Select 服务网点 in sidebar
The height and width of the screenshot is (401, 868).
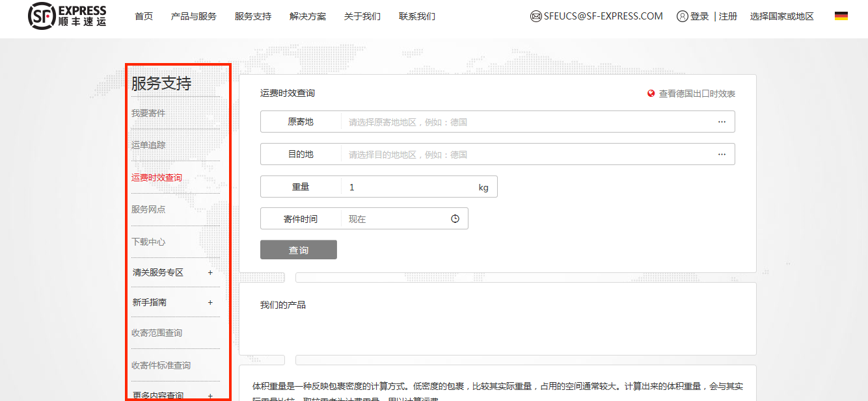point(148,209)
